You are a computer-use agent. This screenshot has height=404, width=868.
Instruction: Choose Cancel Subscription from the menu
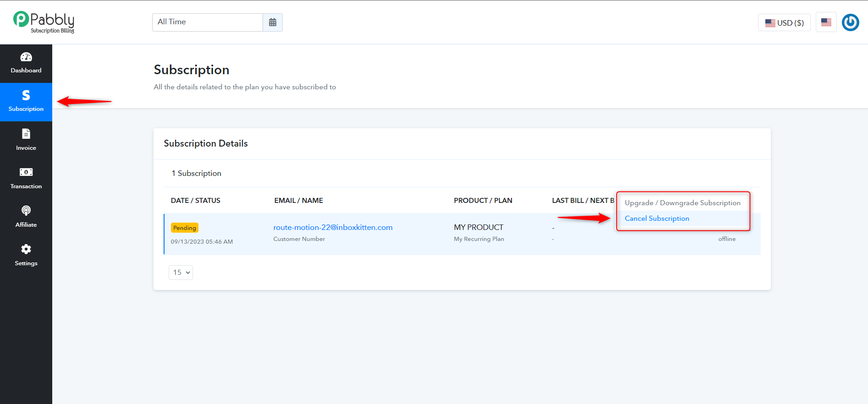[657, 218]
